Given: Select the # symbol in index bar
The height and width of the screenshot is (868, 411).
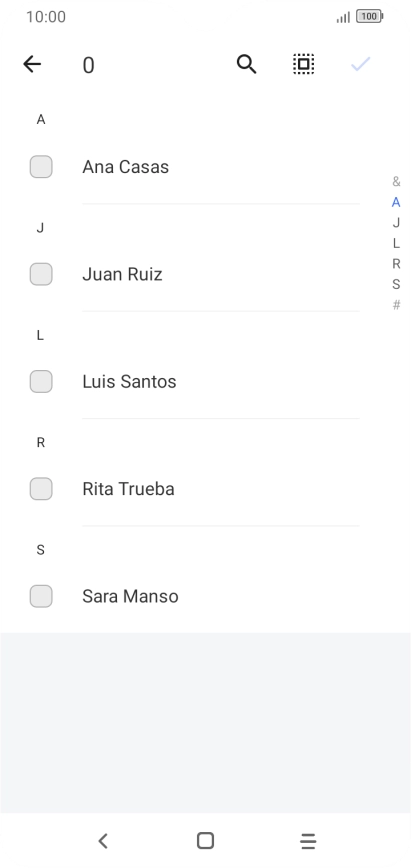Looking at the screenshot, I should [396, 304].
